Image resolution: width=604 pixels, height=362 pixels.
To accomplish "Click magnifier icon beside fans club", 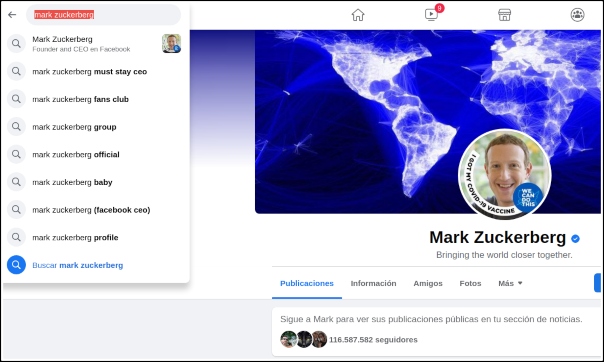I will coord(16,99).
